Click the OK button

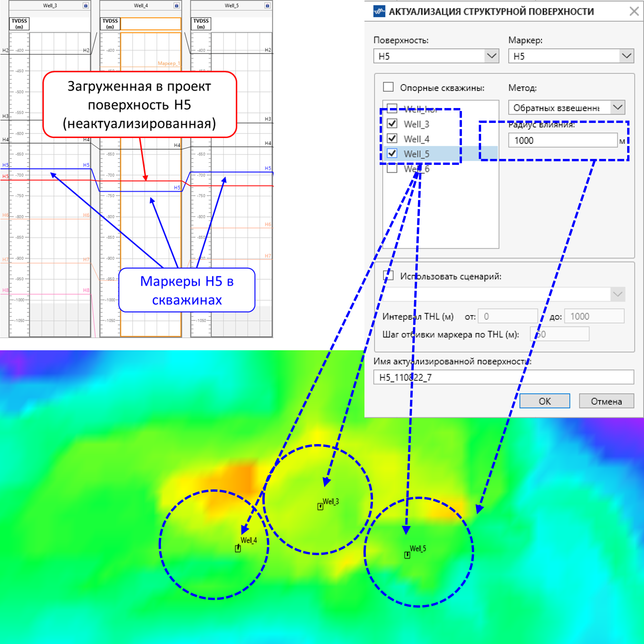click(545, 401)
